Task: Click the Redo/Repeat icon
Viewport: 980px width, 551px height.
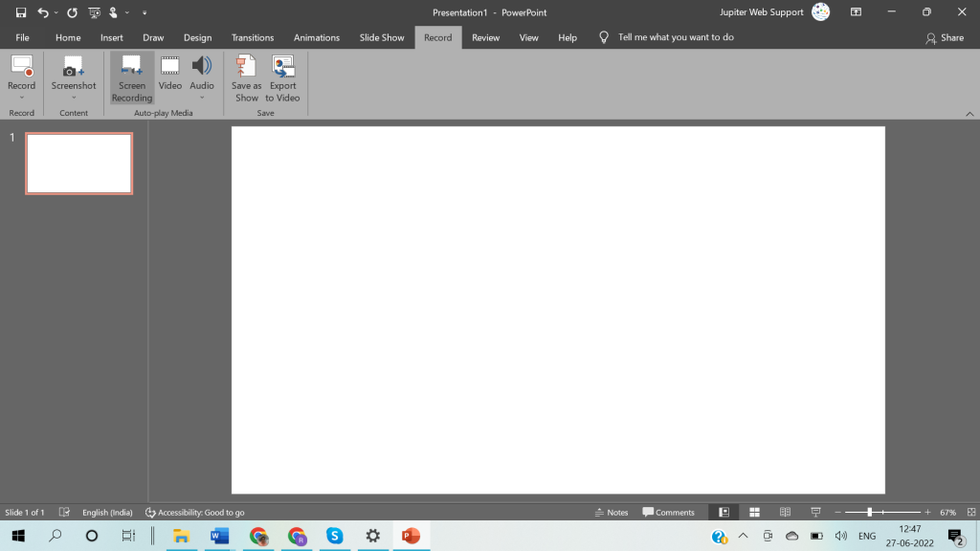Action: point(72,12)
